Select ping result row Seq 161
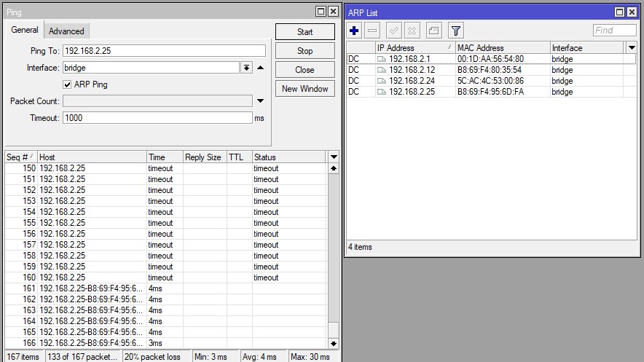Viewport: 644px width, 362px height. click(x=166, y=288)
